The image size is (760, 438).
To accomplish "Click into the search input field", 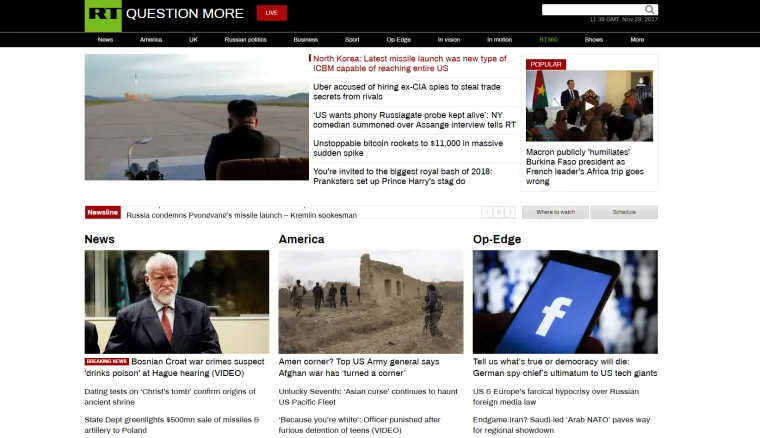I will pyautogui.click(x=592, y=10).
